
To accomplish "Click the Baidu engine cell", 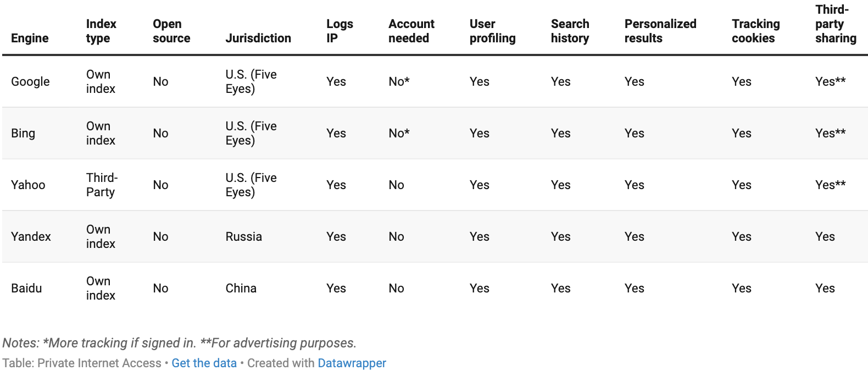I will [26, 288].
